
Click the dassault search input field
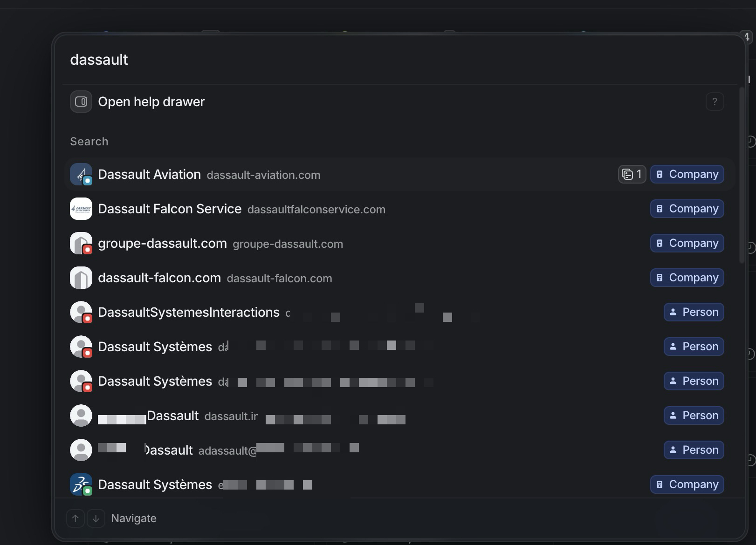(x=399, y=60)
